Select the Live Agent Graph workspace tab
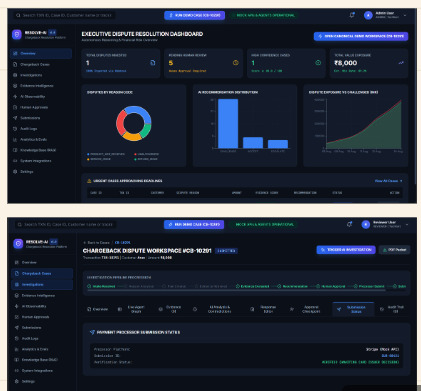421x391 pixels. 132,309
